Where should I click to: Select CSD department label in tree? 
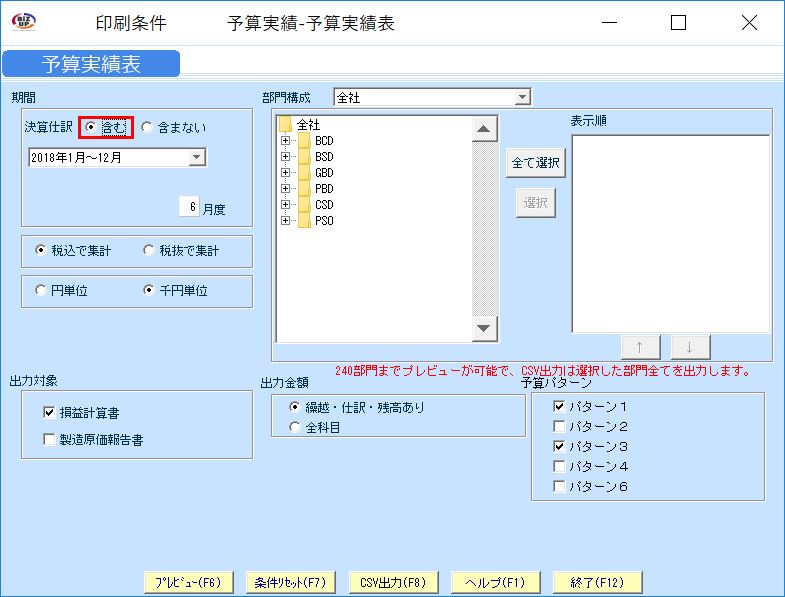(324, 205)
